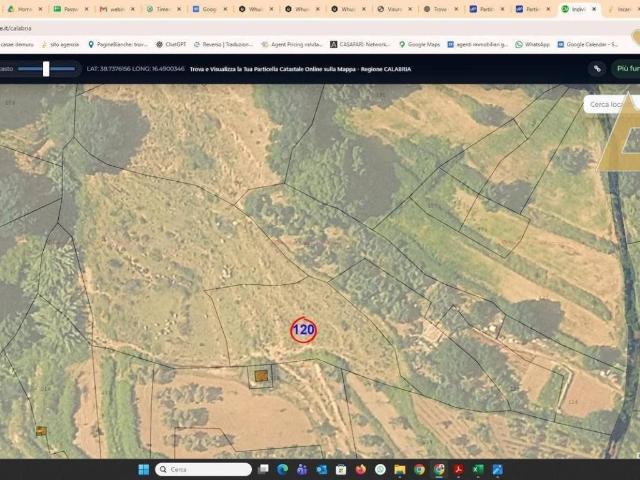Open the ChatGPT bookmark
This screenshot has height=480, width=640.
tap(171, 44)
